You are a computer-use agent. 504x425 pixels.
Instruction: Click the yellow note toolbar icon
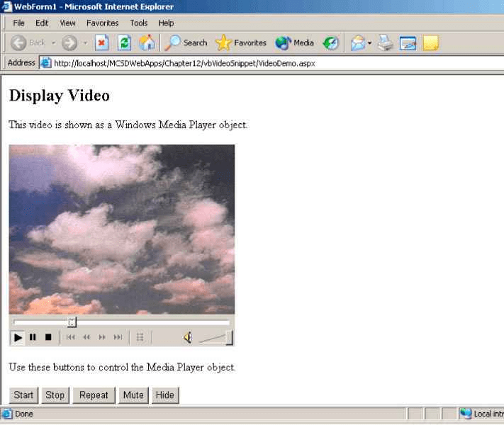[431, 43]
